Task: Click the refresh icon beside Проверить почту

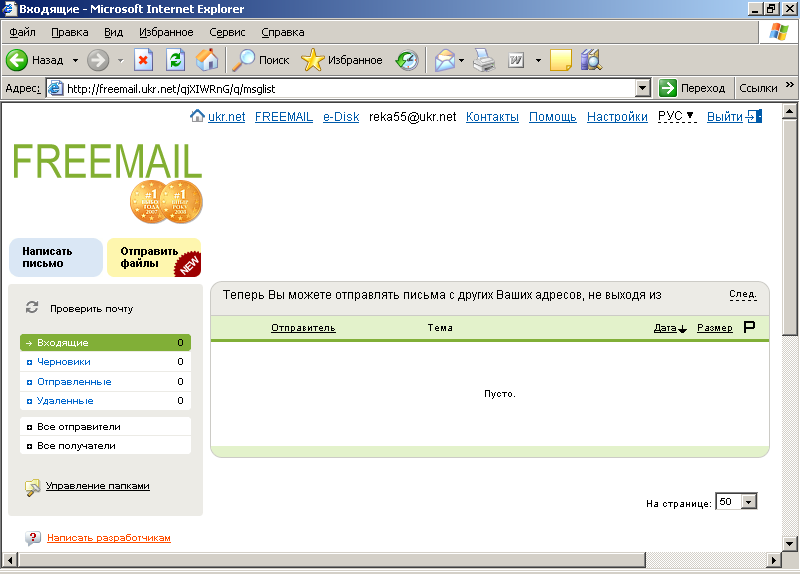Action: tap(32, 307)
